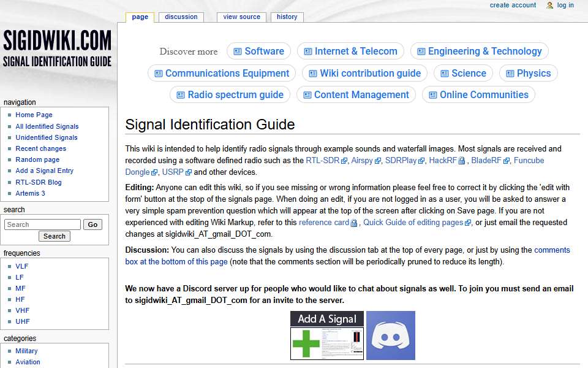Open Quick Guide of editing pages link
Viewport: 588px width, 368px height.
click(413, 222)
